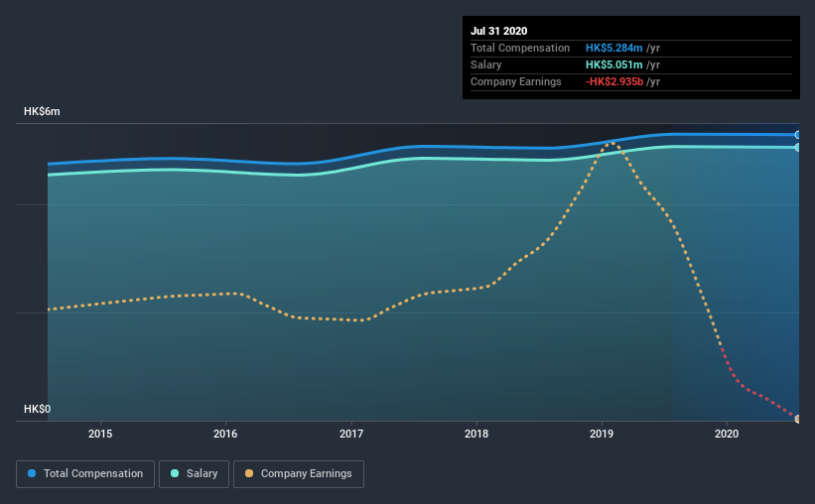Click the Company Earnings end point marker
Screen dimensions: 815x504
tap(798, 419)
